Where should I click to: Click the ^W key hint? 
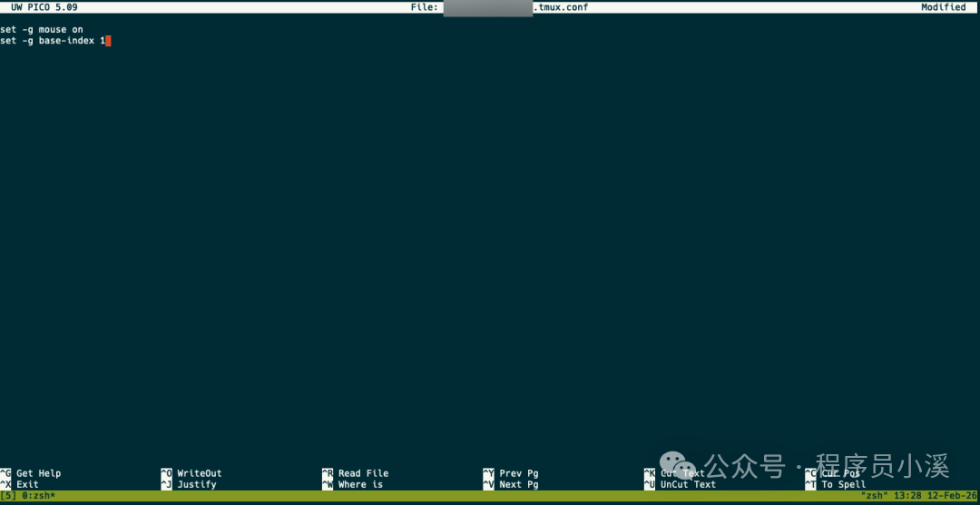point(328,484)
